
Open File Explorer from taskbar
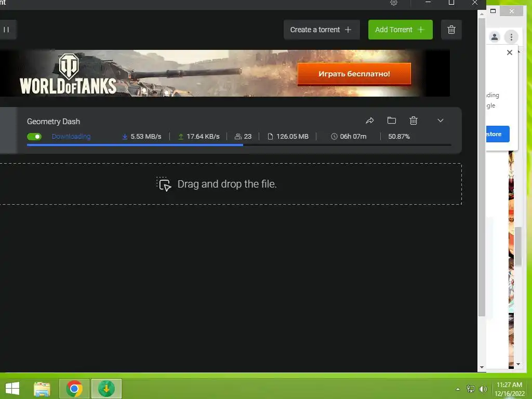click(x=42, y=389)
